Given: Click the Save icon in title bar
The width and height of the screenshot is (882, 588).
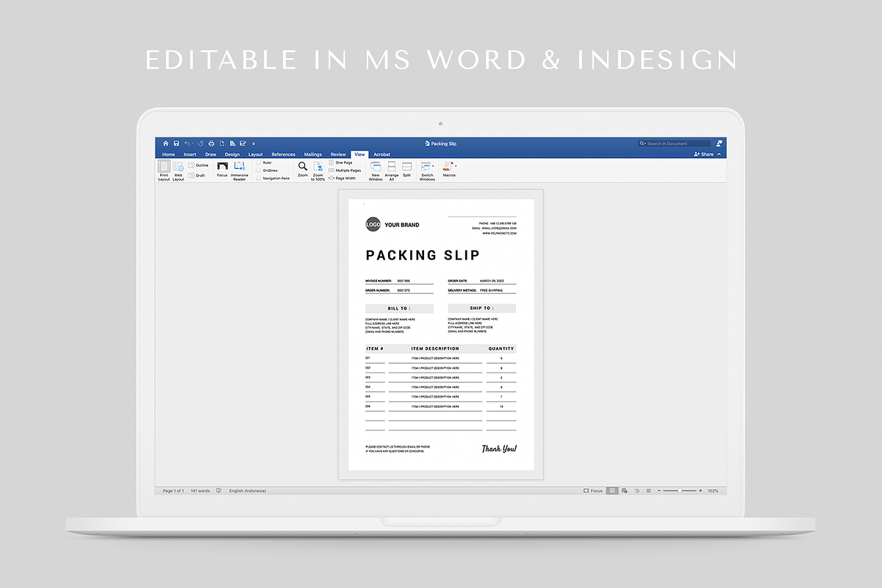Looking at the screenshot, I should point(176,143).
